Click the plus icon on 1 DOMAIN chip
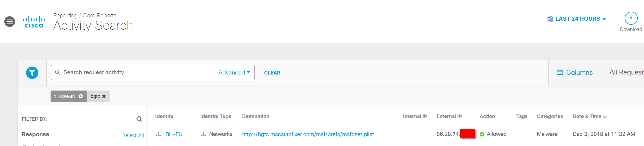 click(x=81, y=96)
